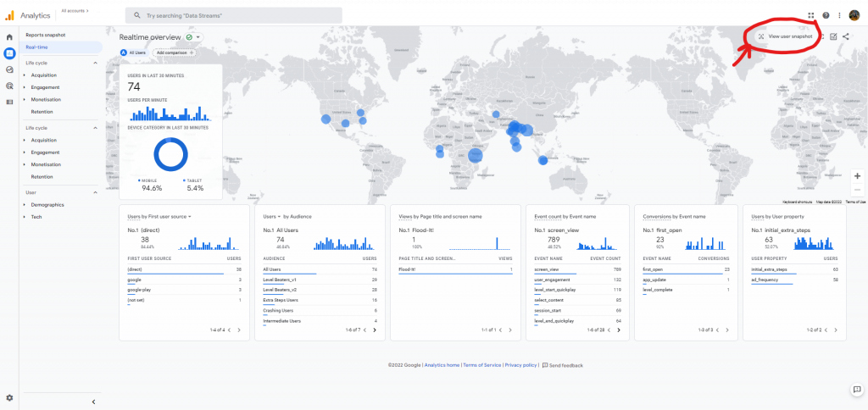Image resolution: width=868 pixels, height=410 pixels.
Task: Select the Crashing Users audience row
Action: 320,310
